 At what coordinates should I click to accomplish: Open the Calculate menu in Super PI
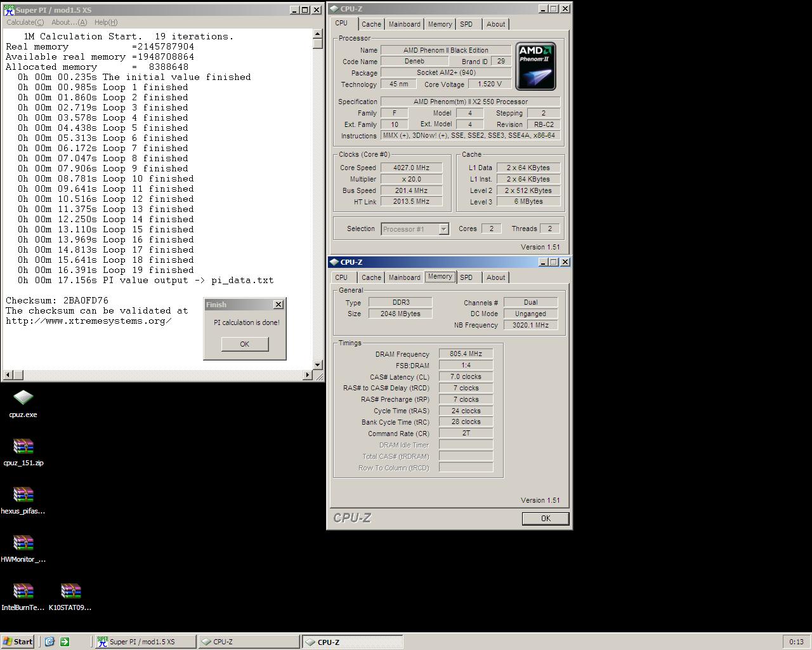[x=25, y=22]
